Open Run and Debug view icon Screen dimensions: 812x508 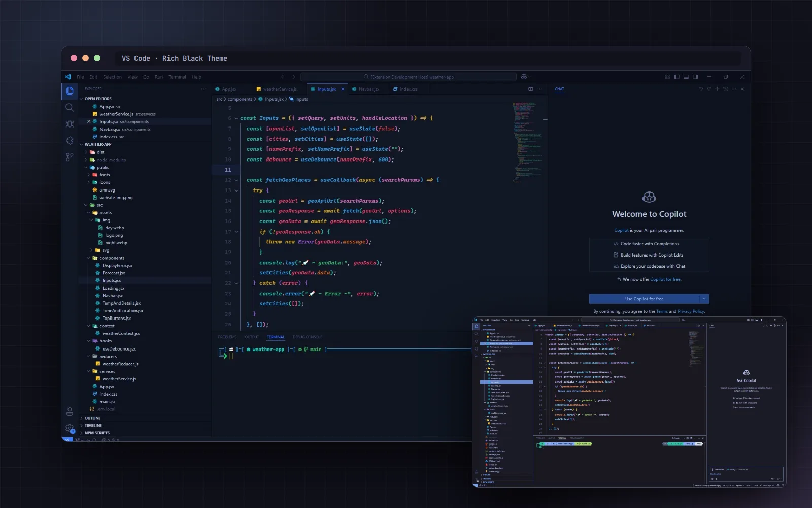pos(70,124)
